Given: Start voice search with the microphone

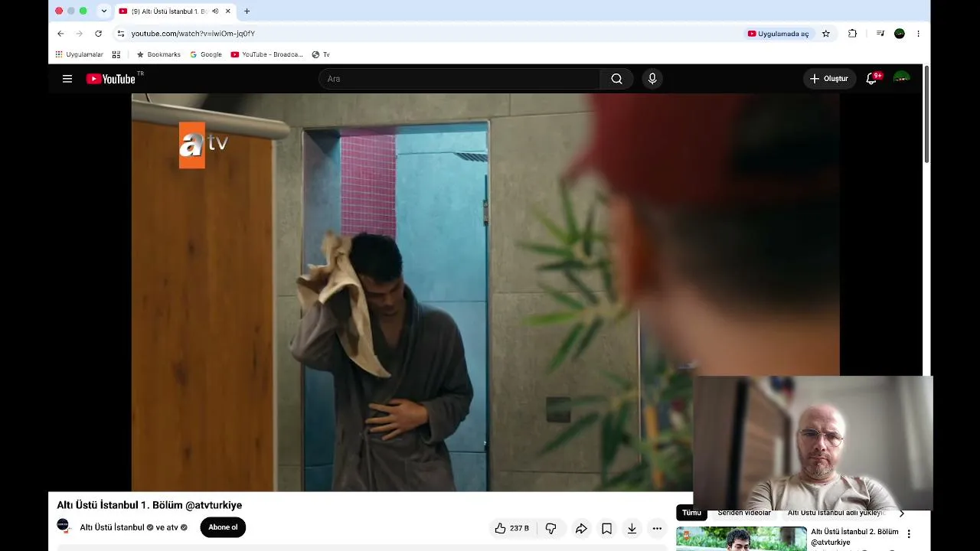Looking at the screenshot, I should (x=652, y=79).
